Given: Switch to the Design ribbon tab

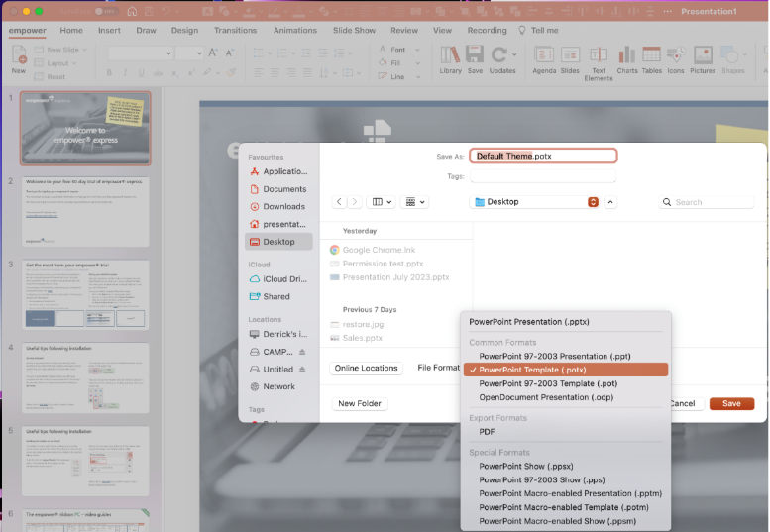Looking at the screenshot, I should [x=184, y=30].
